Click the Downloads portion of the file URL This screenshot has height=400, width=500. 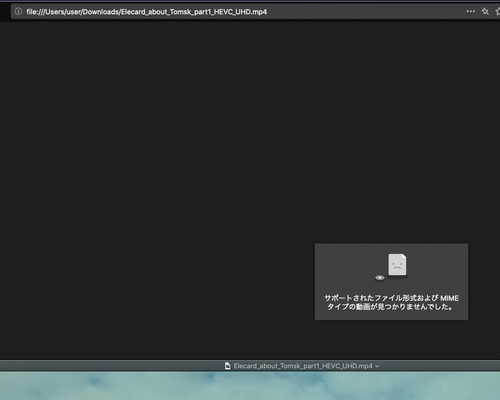tap(101, 12)
